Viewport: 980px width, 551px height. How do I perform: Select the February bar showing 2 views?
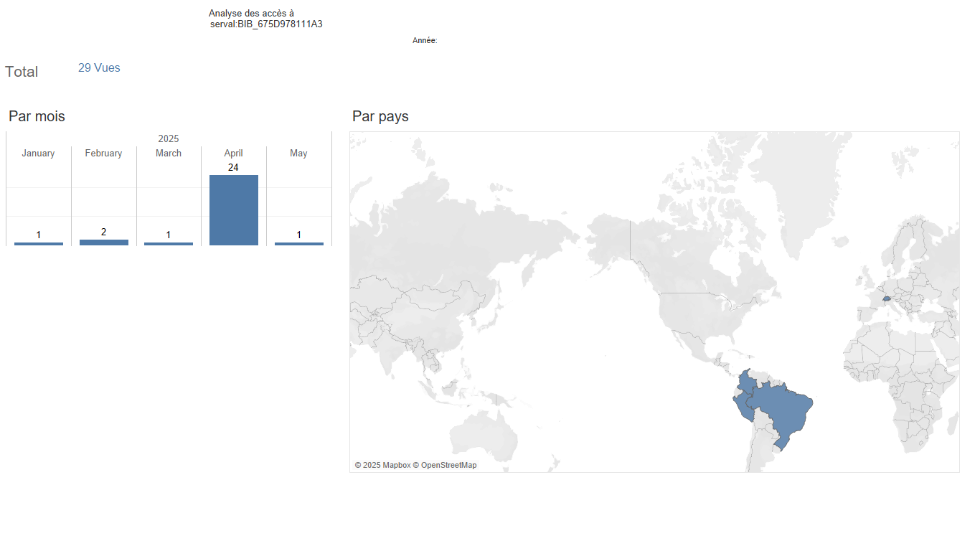(104, 242)
